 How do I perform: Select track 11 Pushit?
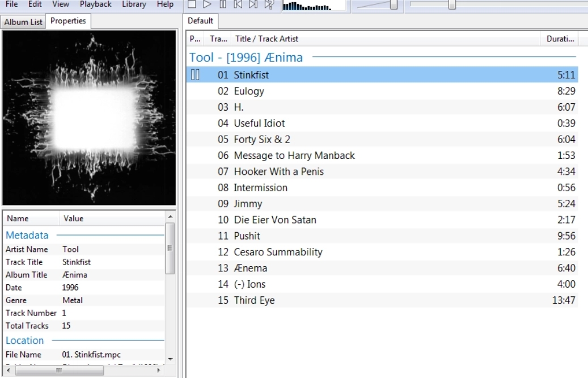(x=383, y=236)
